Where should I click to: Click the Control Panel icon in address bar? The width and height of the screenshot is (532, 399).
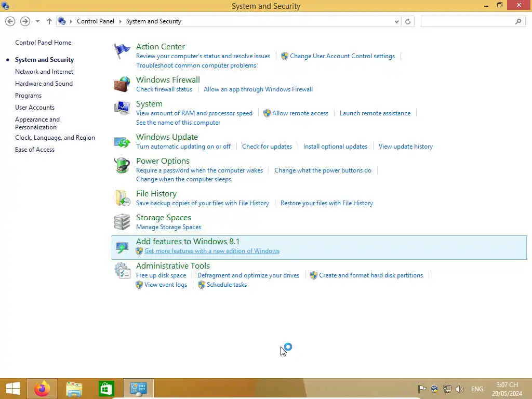pos(62,21)
